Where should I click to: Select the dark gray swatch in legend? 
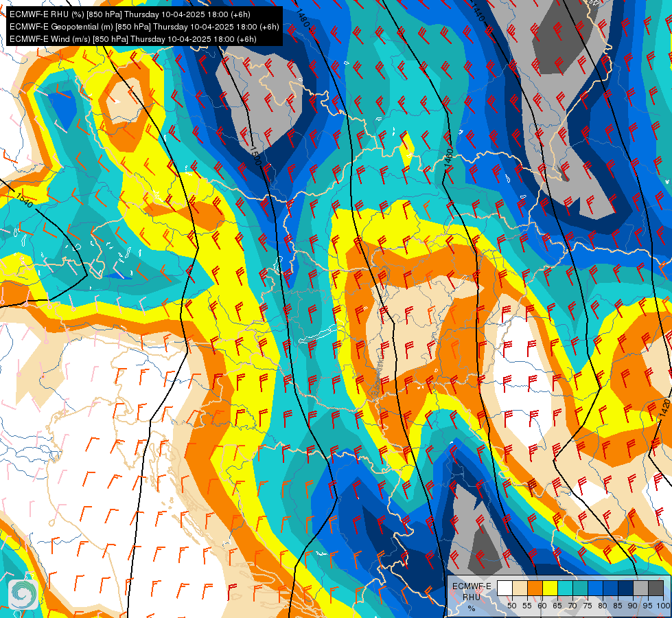coord(656,588)
